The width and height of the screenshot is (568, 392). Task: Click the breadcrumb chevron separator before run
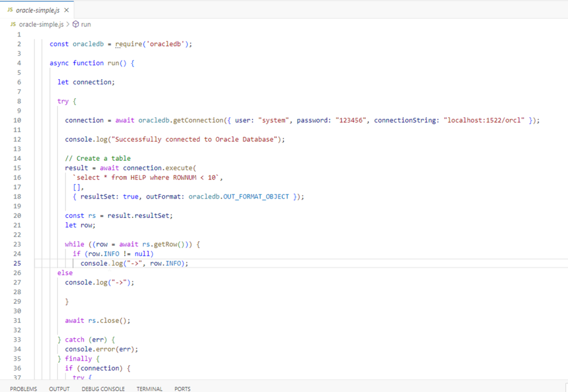pos(68,24)
